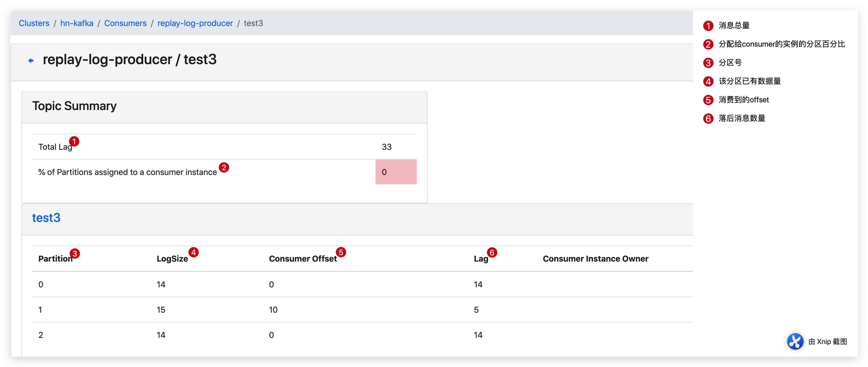Image resolution: width=868 pixels, height=367 pixels.
Task: Click the LogSize column header
Action: tap(172, 258)
